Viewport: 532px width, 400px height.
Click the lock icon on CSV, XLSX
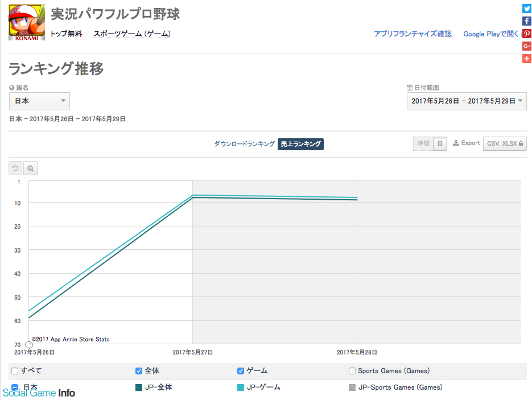521,143
